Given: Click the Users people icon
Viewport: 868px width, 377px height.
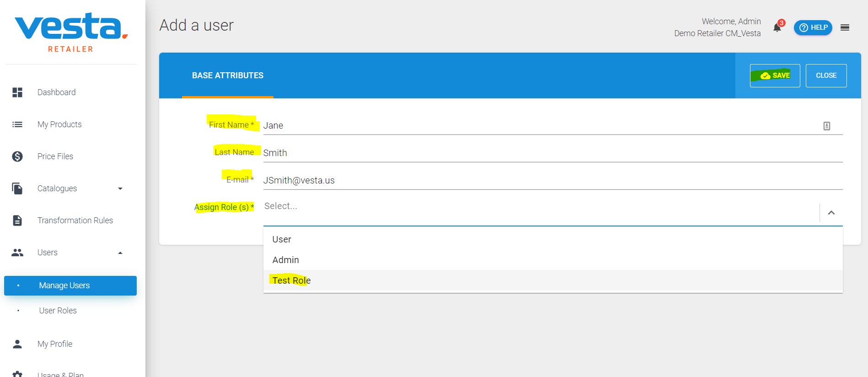Looking at the screenshot, I should (17, 253).
